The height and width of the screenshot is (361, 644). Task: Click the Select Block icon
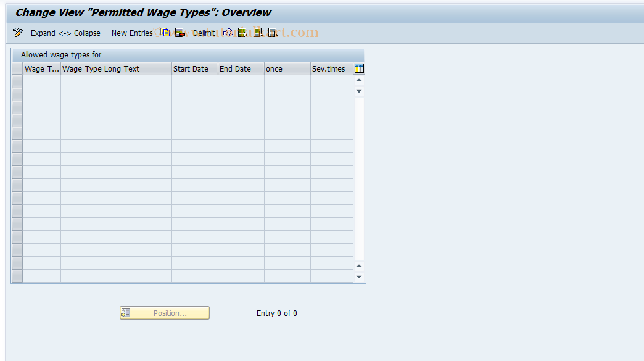pos(258,33)
